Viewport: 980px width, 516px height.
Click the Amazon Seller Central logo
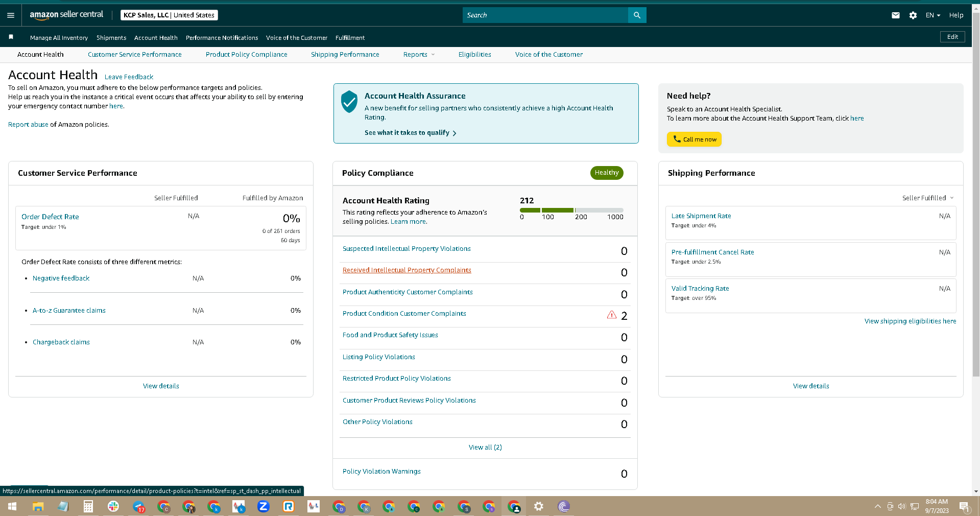pyautogui.click(x=66, y=15)
